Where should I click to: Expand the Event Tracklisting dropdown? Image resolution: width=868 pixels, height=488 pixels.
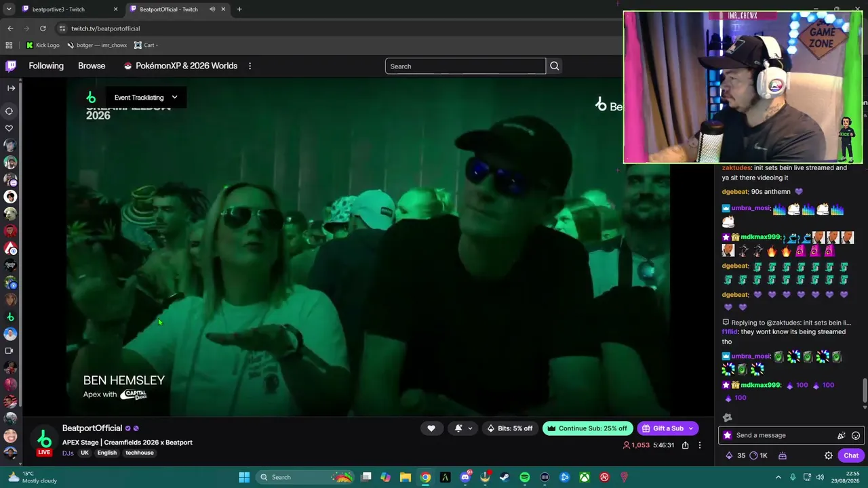[x=146, y=97]
